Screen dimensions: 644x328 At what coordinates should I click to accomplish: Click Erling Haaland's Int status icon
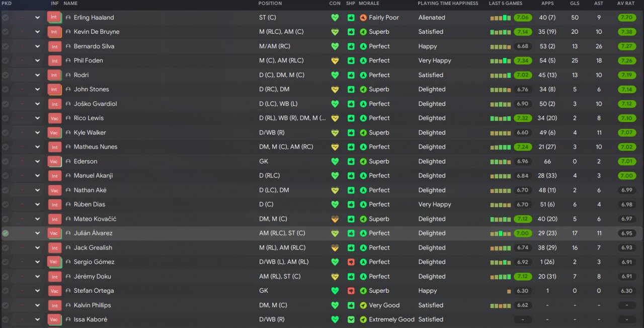54,17
